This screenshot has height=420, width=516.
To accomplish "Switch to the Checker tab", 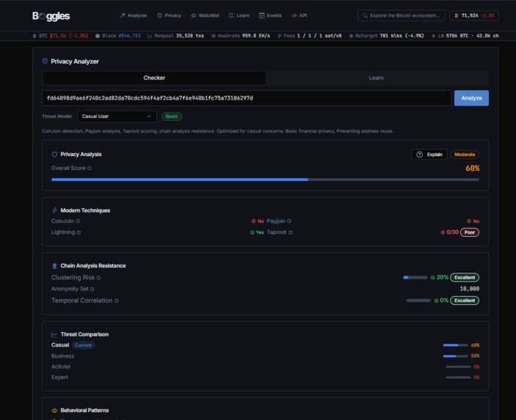I will click(154, 78).
